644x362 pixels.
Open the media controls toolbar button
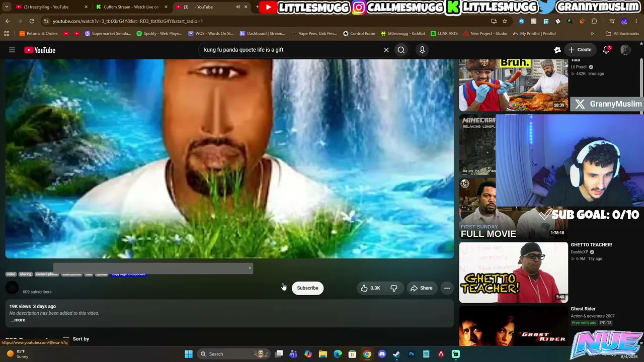(612, 21)
